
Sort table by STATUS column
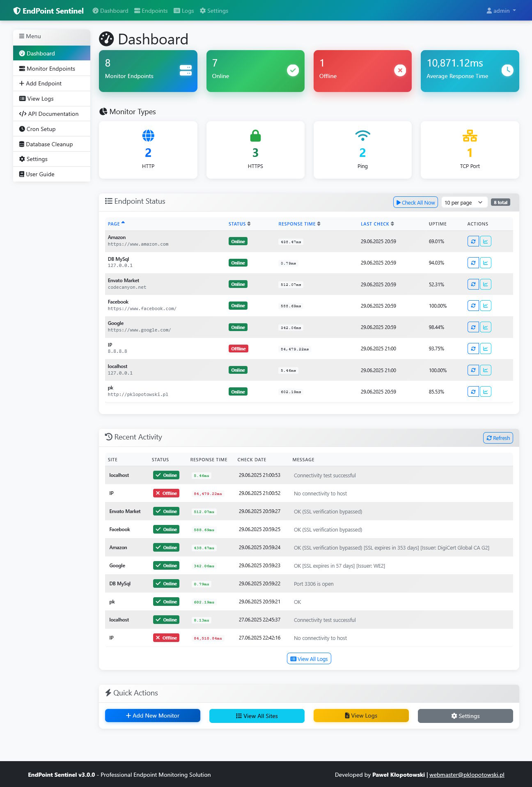[239, 224]
